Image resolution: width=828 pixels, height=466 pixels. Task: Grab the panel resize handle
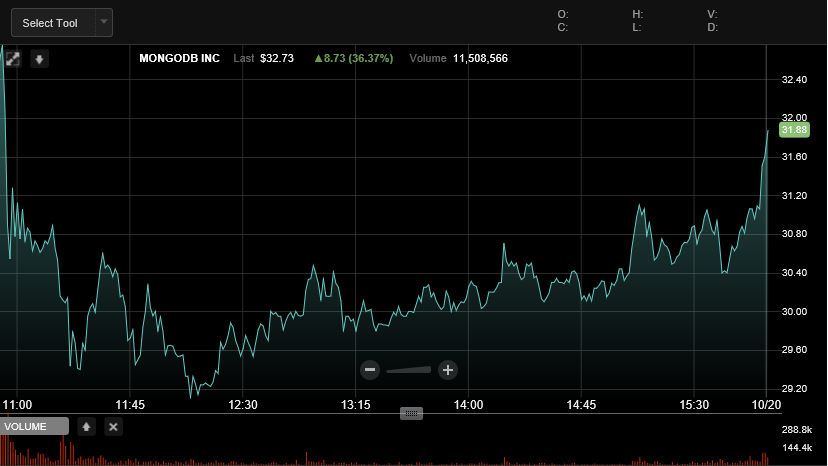[411, 413]
